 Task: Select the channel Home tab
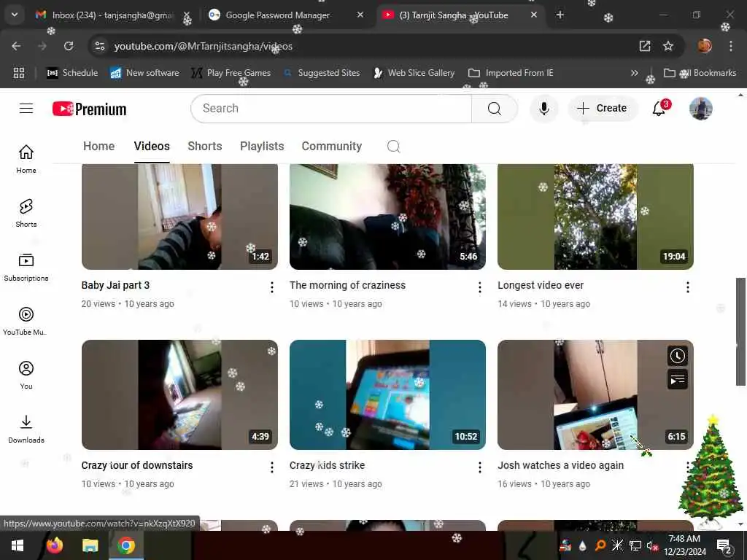click(99, 146)
